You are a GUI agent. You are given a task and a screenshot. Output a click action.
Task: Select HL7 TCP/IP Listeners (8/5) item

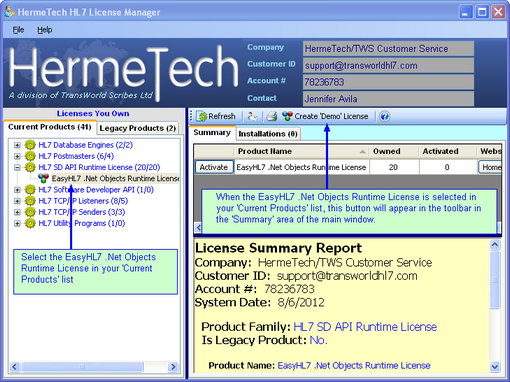[x=83, y=201]
